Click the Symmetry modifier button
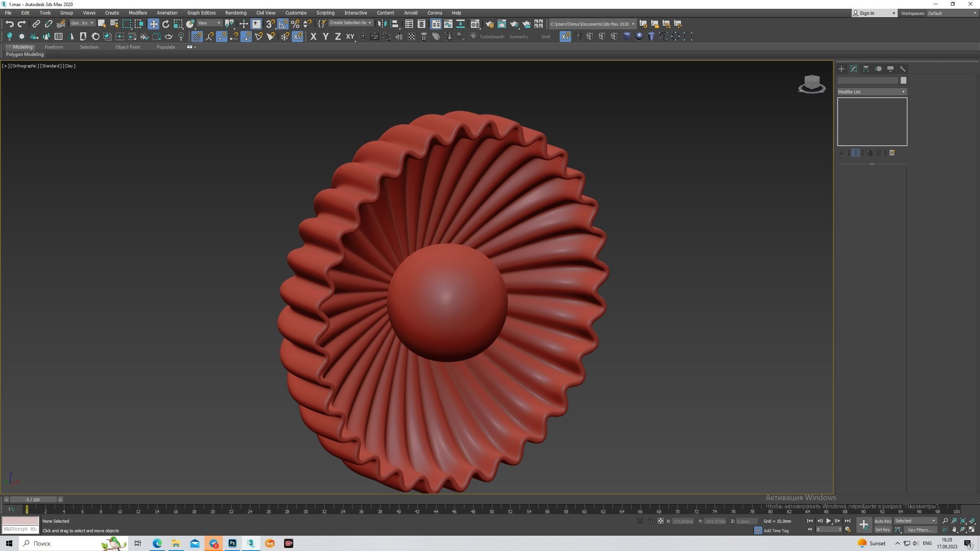Image resolution: width=980 pixels, height=551 pixels. (519, 37)
